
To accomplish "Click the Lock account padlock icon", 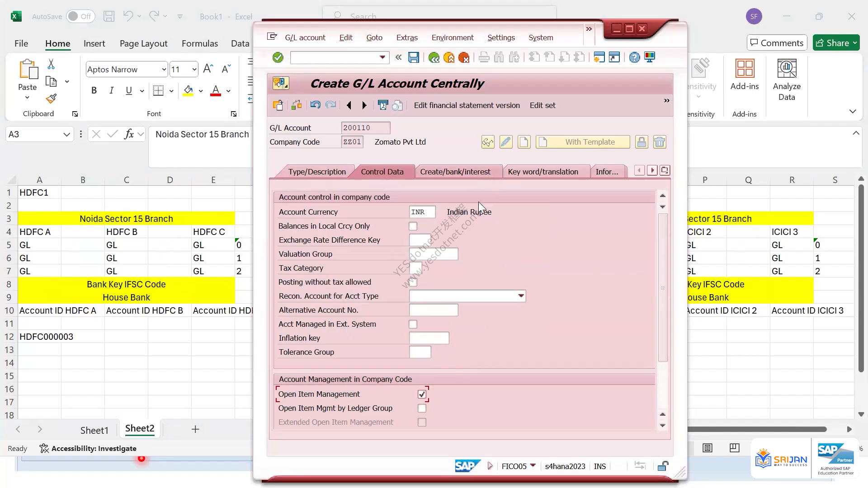I will click(x=641, y=142).
